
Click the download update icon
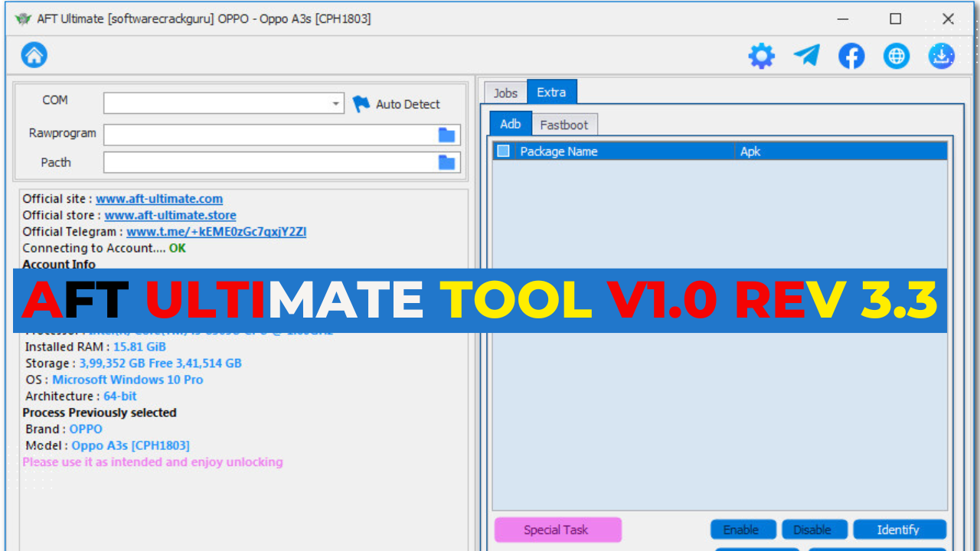pos(942,56)
